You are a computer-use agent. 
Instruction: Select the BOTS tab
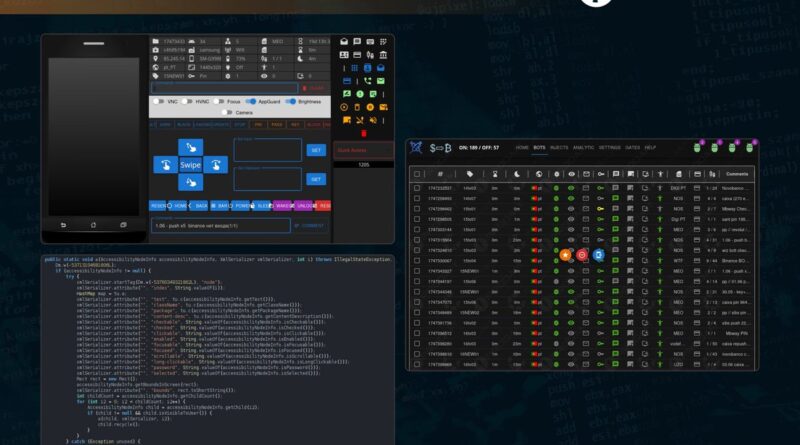[x=539, y=147]
